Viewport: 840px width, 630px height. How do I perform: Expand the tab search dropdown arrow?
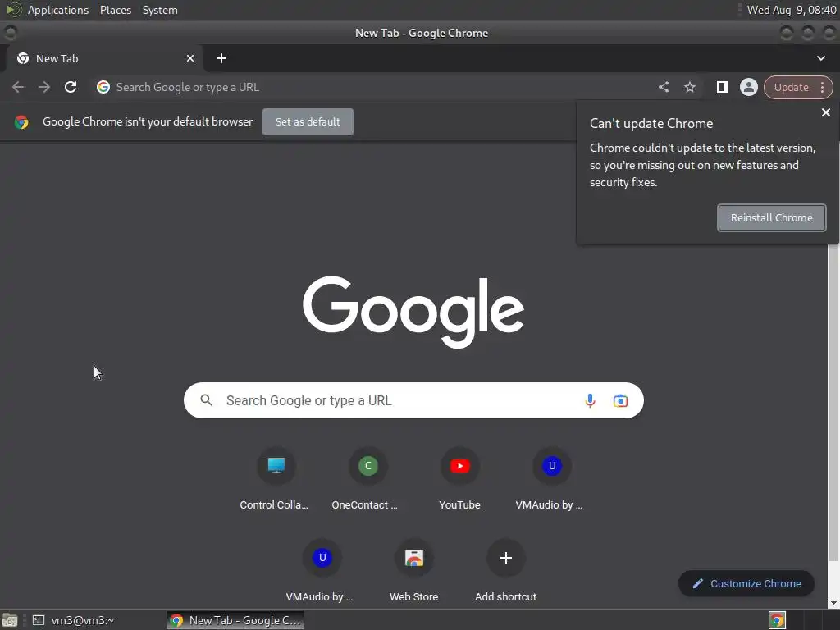(x=820, y=58)
